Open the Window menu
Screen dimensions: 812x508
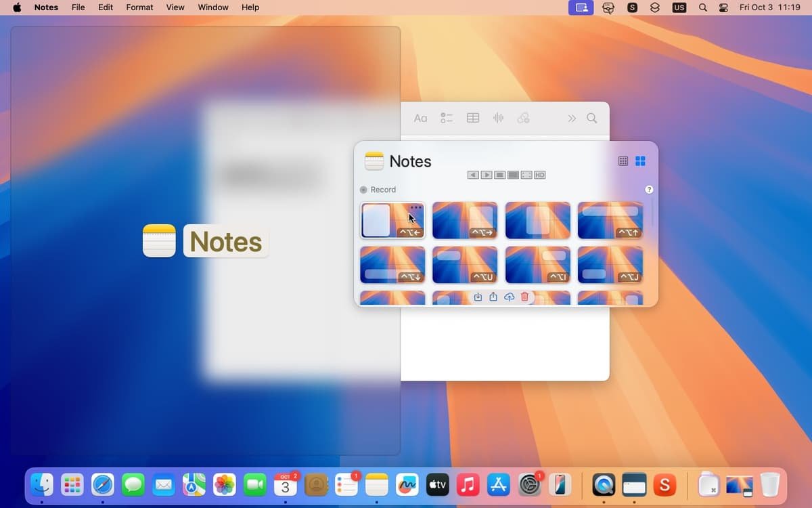click(x=212, y=7)
